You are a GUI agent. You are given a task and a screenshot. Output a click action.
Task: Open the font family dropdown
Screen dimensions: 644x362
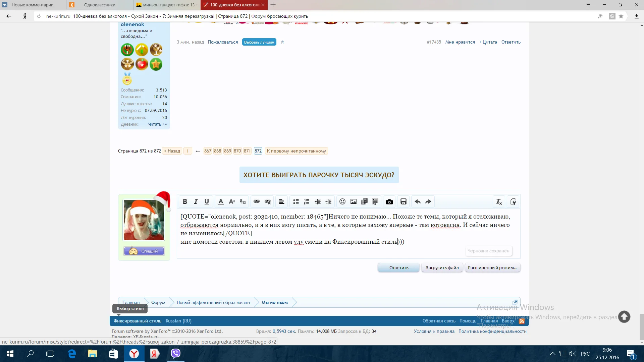click(x=243, y=201)
